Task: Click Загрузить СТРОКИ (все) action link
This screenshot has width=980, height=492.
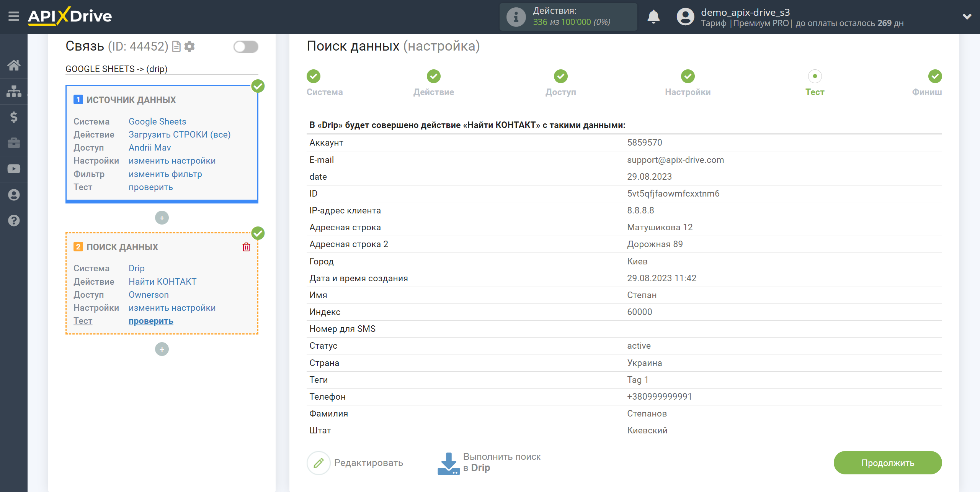Action: [x=180, y=134]
